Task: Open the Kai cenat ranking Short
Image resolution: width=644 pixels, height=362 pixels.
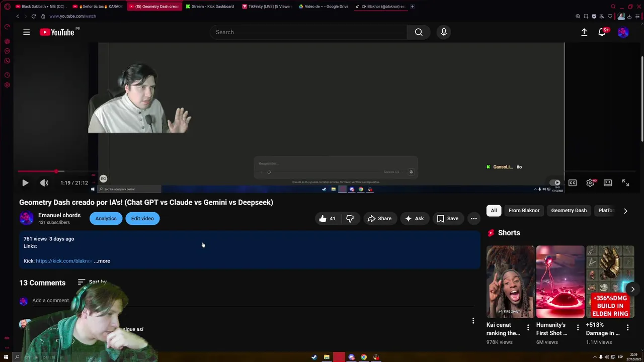Action: coord(510,282)
